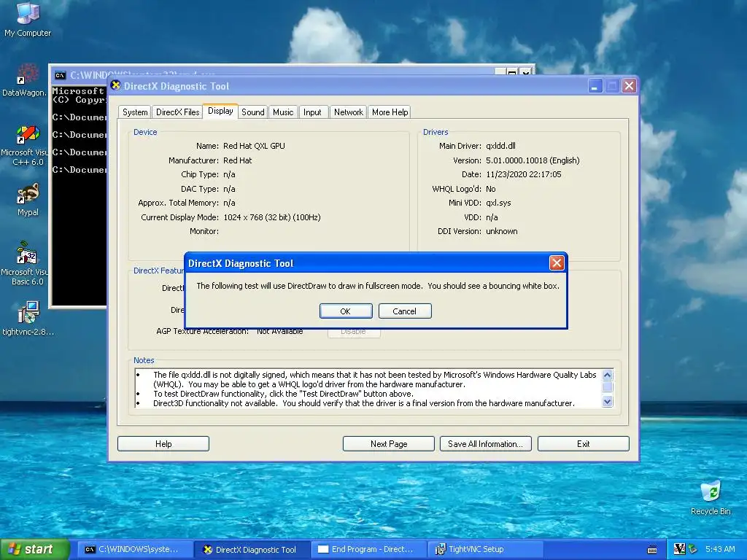The width and height of the screenshot is (747, 560).
Task: Open the tightvnc-2.8 installer icon
Action: [x=28, y=318]
